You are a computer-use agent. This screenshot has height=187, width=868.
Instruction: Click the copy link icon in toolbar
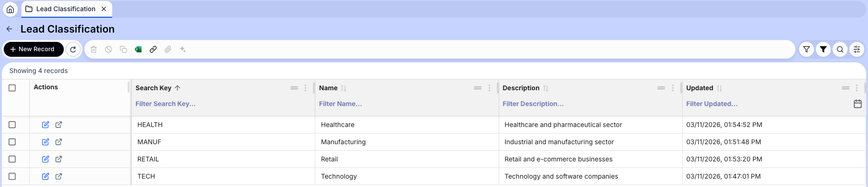click(153, 49)
